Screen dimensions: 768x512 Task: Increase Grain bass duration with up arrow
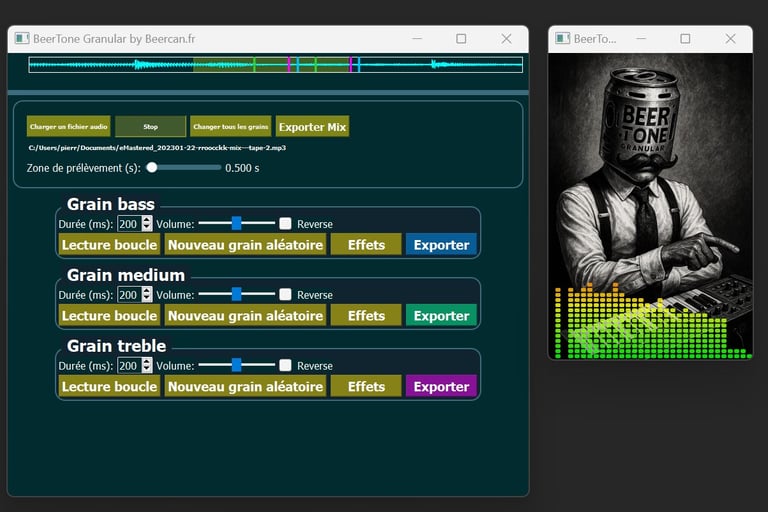coord(147,220)
